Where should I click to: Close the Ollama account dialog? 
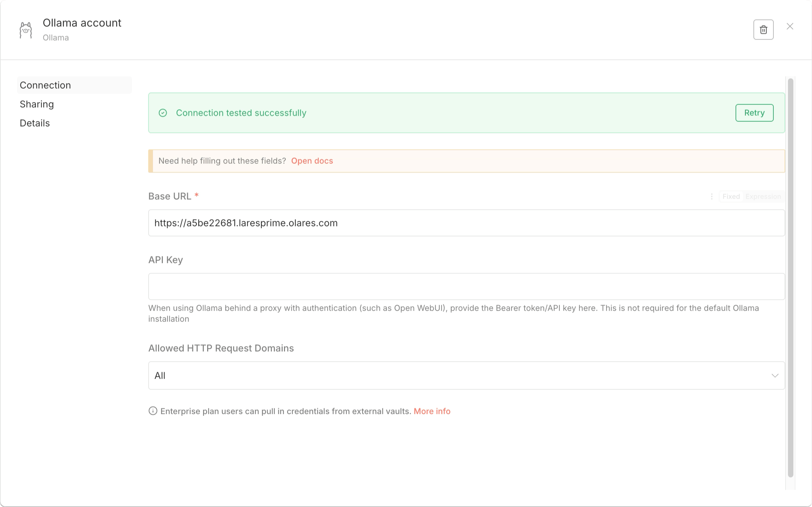pyautogui.click(x=790, y=26)
